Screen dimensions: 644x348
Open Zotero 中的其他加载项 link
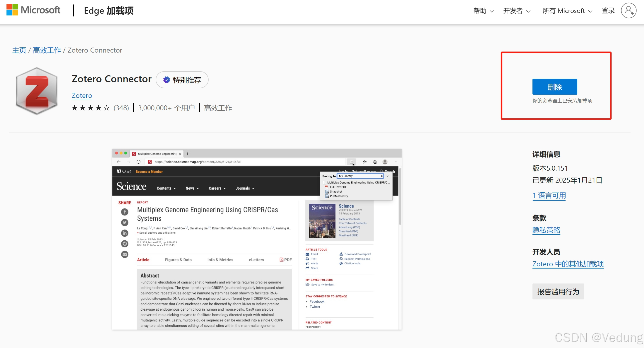coord(568,264)
